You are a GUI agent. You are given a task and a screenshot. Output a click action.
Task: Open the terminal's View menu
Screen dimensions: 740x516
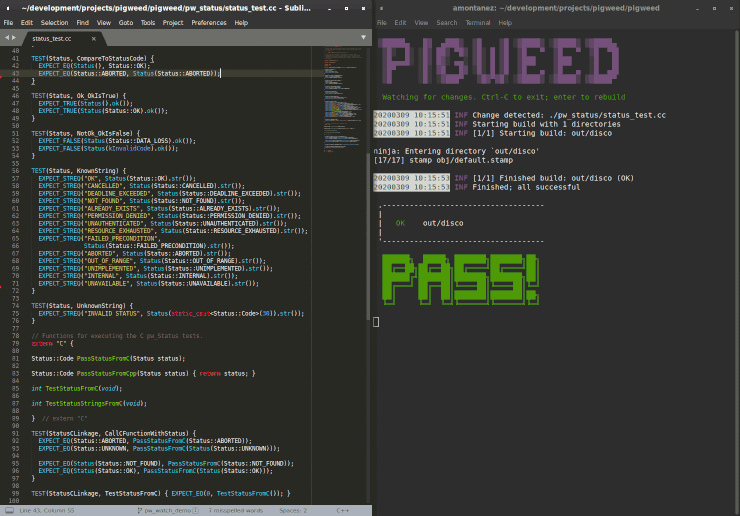421,23
